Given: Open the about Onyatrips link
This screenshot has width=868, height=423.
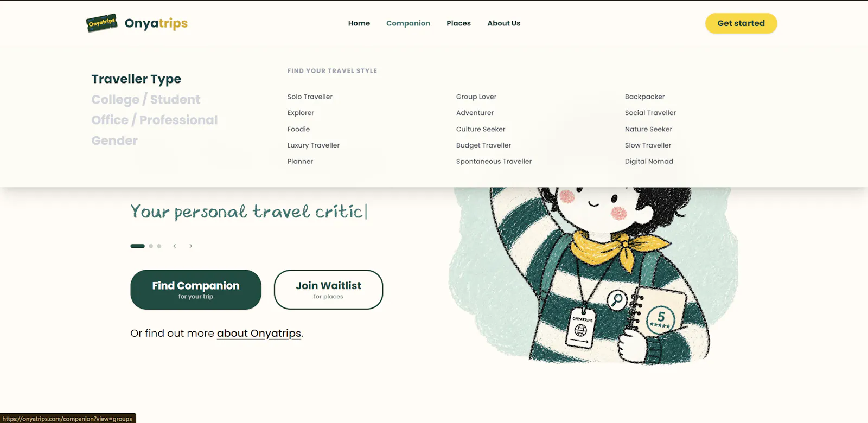Looking at the screenshot, I should 259,334.
